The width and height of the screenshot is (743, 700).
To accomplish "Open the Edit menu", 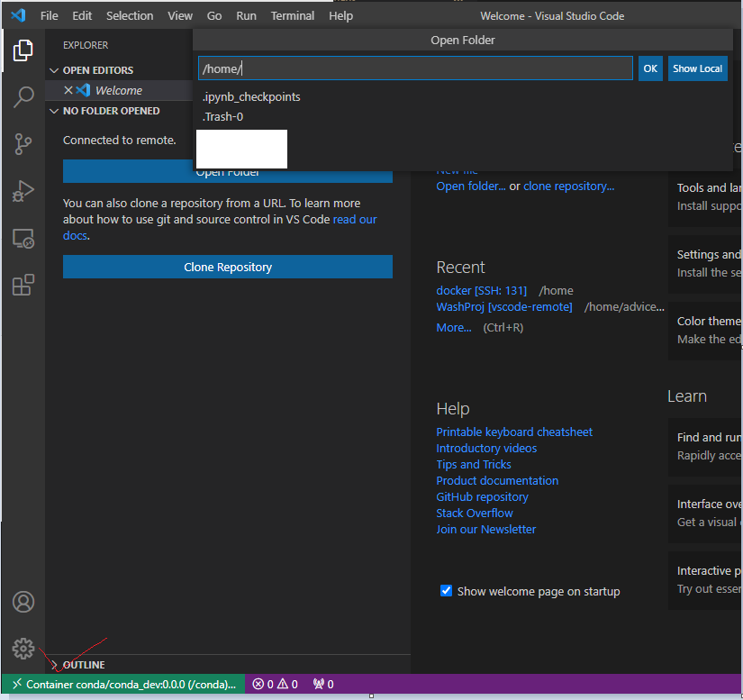I will [82, 15].
